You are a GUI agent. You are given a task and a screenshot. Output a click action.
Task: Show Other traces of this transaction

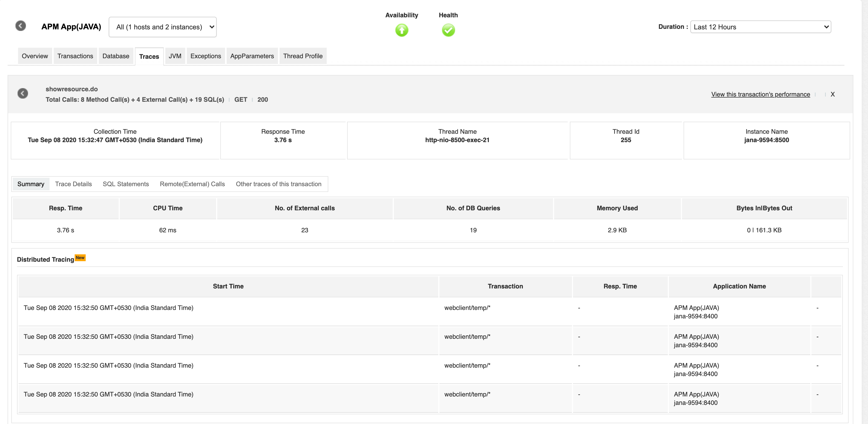[278, 184]
